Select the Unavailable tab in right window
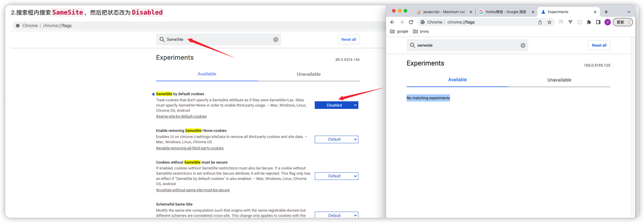Image resolution: width=644 pixels, height=223 pixels. (x=559, y=80)
